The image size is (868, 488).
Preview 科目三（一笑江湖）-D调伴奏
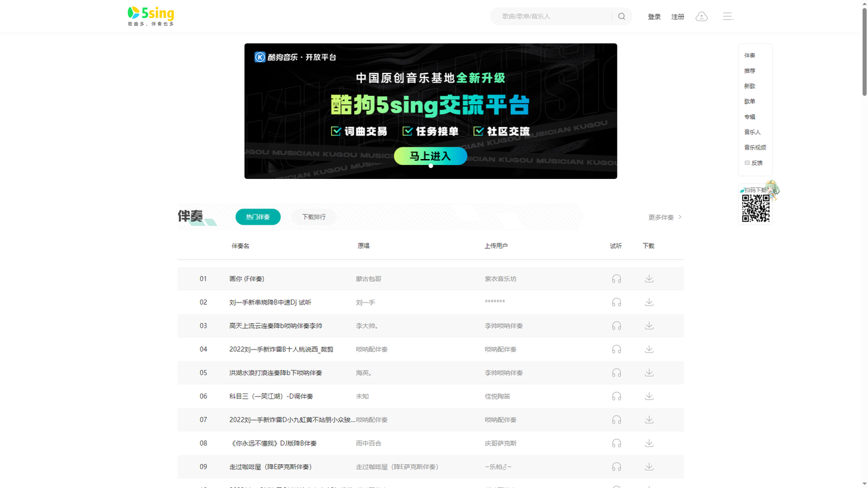pos(617,396)
